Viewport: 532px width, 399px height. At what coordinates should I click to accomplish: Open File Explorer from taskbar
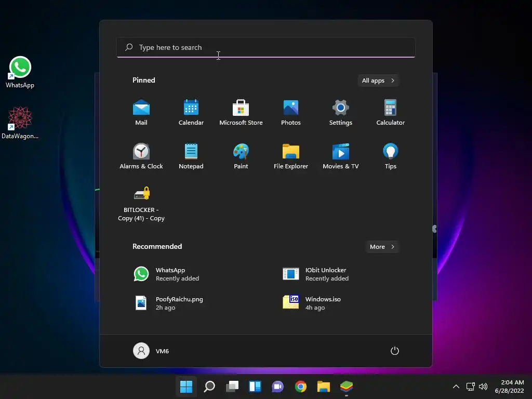click(323, 387)
